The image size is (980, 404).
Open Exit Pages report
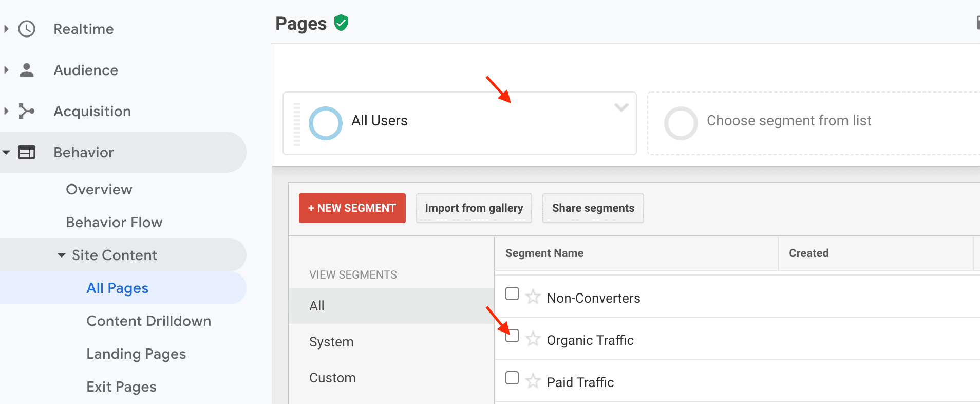[x=121, y=387]
